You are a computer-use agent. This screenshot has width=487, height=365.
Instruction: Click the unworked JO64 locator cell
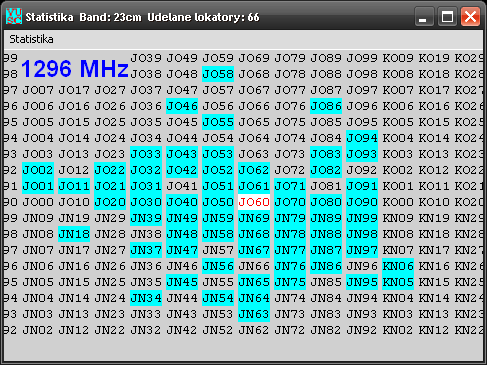[x=254, y=138]
